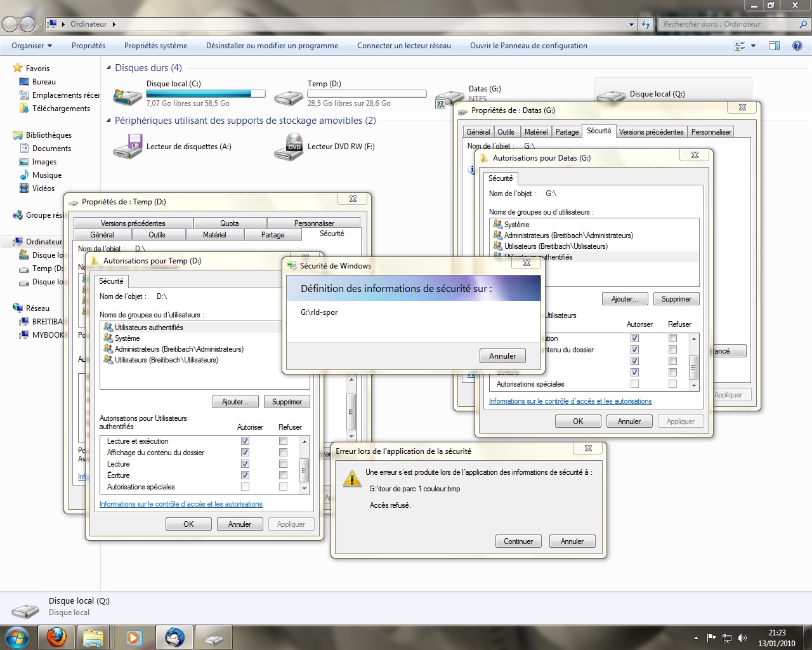Open the Start menu orb

pos(16,637)
